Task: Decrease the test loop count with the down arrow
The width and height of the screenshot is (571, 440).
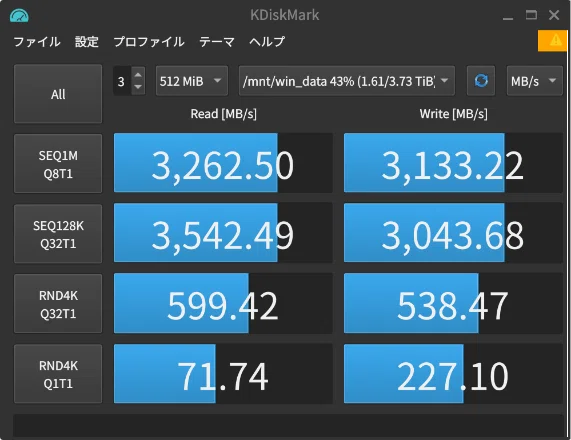Action: click(x=138, y=87)
